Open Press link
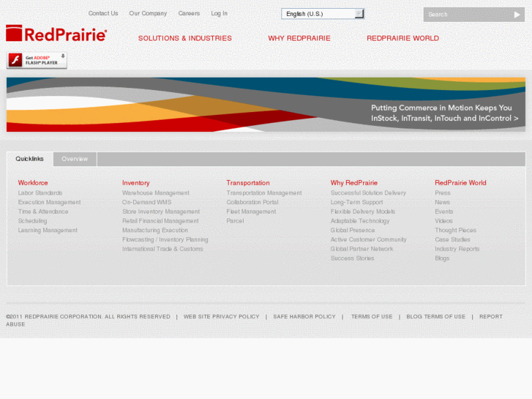 443,193
